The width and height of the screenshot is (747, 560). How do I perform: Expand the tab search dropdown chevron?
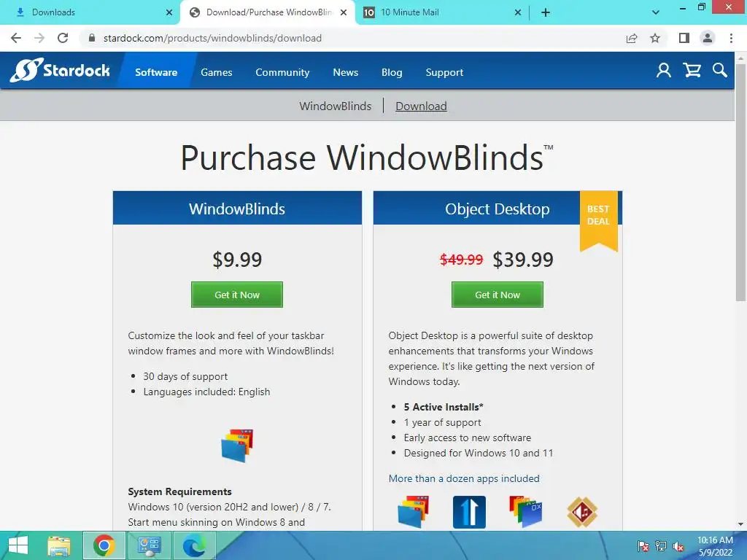[x=656, y=12]
